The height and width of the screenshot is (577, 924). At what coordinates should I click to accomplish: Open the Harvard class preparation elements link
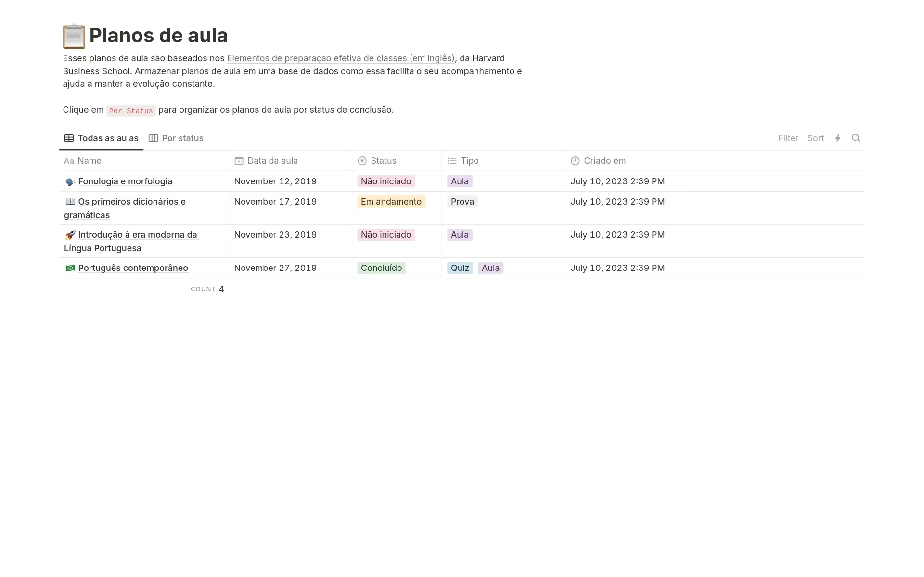[x=340, y=58]
